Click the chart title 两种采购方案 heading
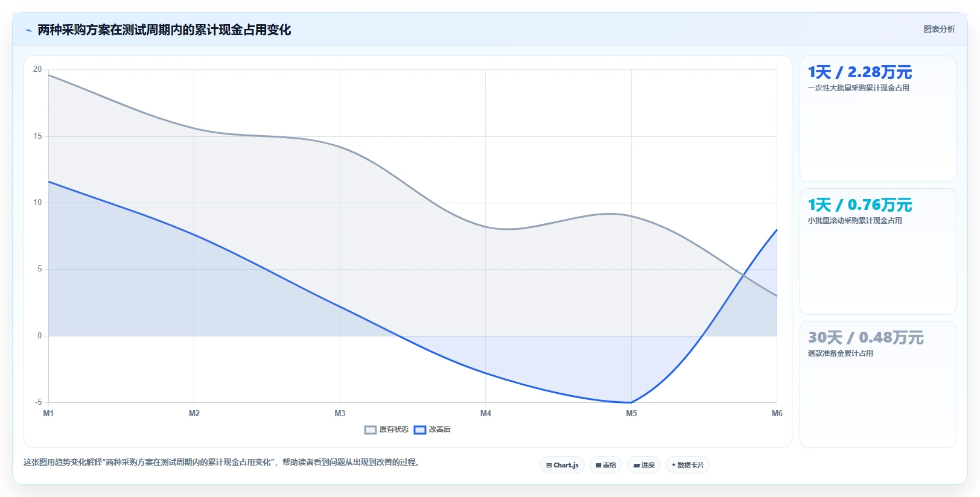This screenshot has height=497, width=980. 164,30
